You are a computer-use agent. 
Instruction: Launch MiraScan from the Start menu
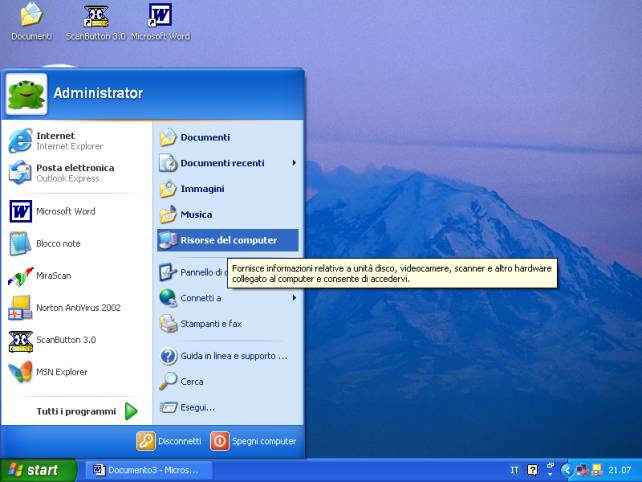(76, 276)
